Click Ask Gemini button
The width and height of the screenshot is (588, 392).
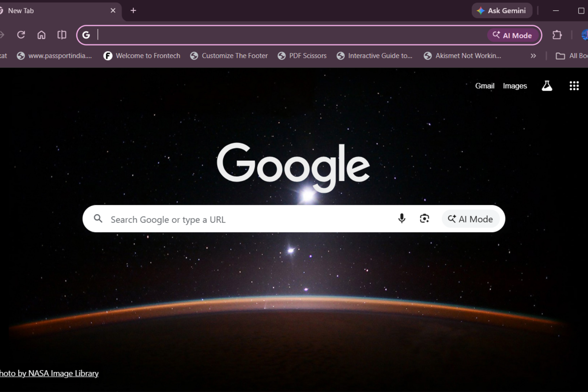502,11
